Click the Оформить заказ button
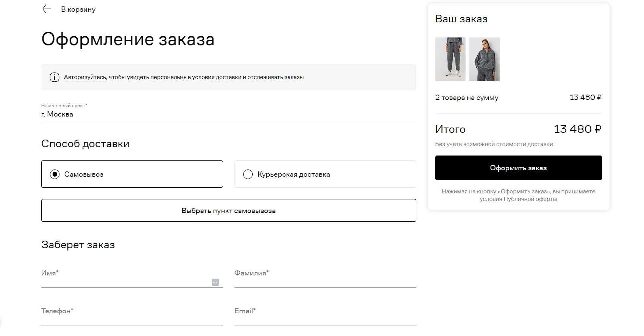The image size is (644, 336). [x=518, y=168]
